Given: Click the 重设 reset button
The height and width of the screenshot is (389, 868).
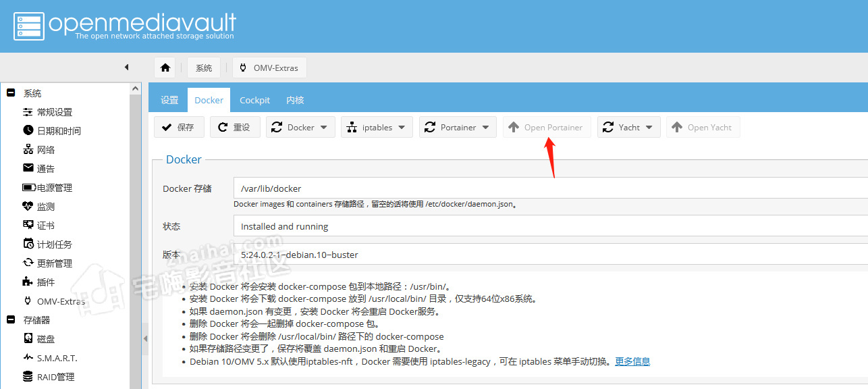Looking at the screenshot, I should click(236, 127).
